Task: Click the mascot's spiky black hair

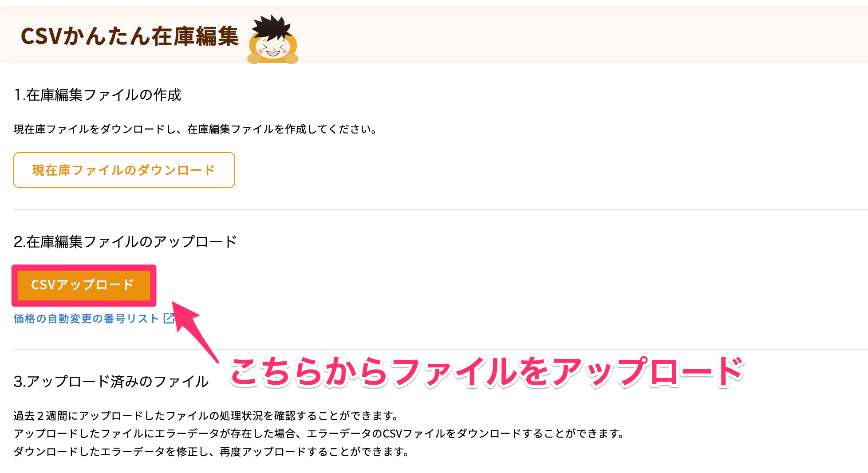Action: [x=272, y=27]
